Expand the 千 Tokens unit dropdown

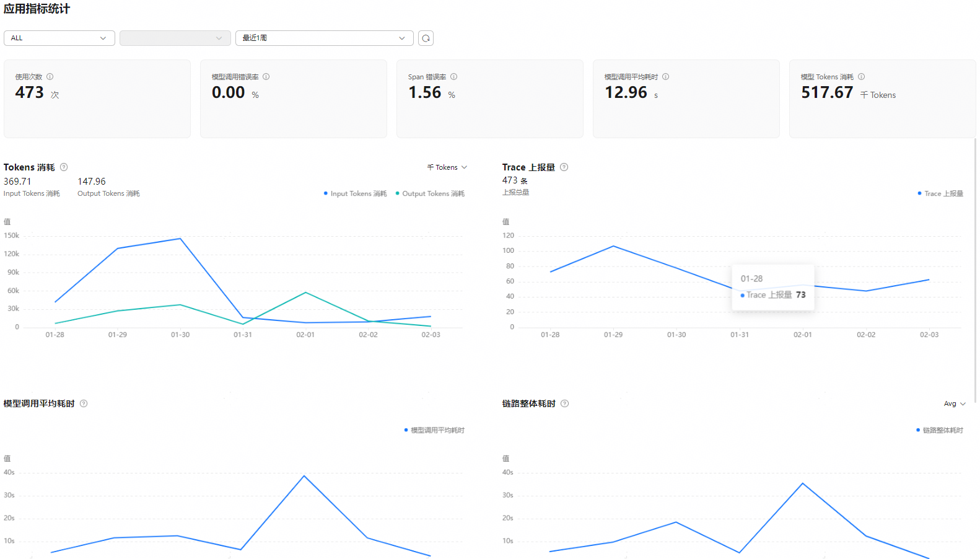pyautogui.click(x=447, y=167)
